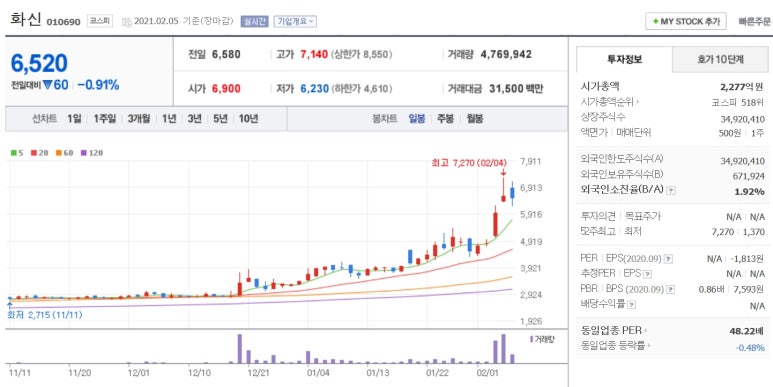Click the 화신 stock name heading
The image size is (773, 387).
[26, 20]
